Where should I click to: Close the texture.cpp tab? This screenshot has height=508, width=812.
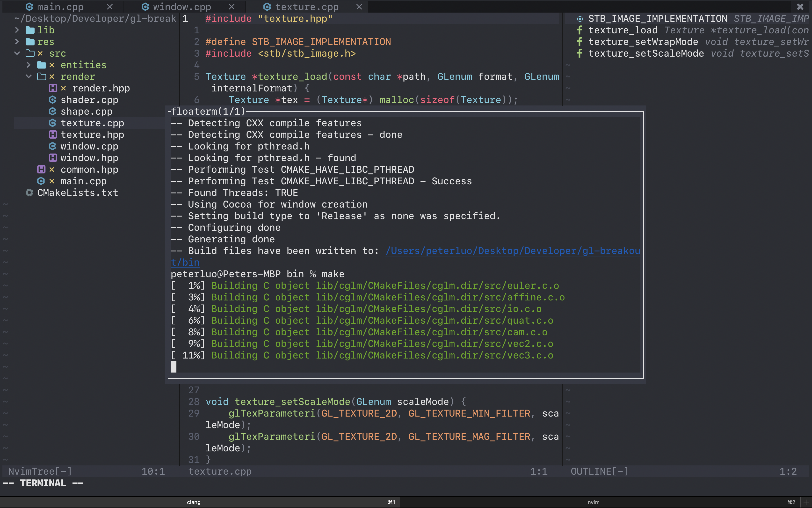click(359, 7)
